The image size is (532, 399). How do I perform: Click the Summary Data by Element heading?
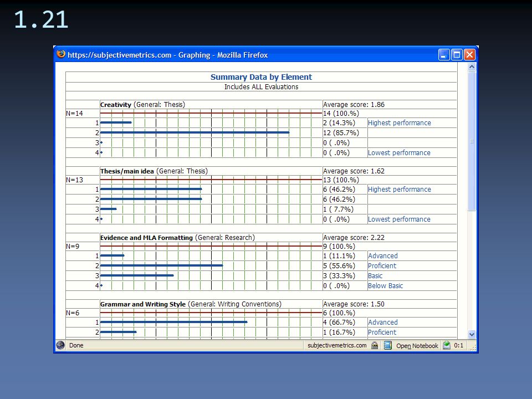tap(261, 77)
